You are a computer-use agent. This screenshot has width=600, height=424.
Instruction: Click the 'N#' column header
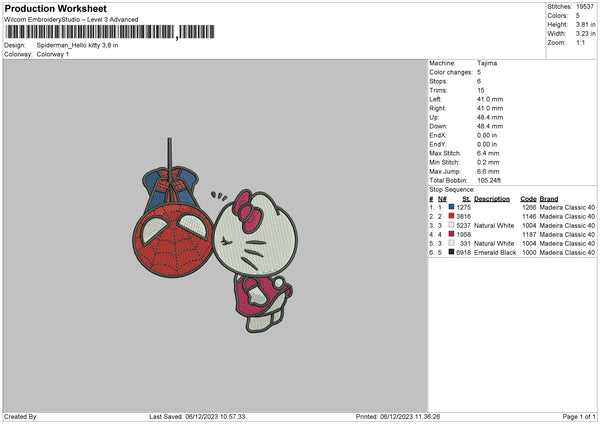442,199
